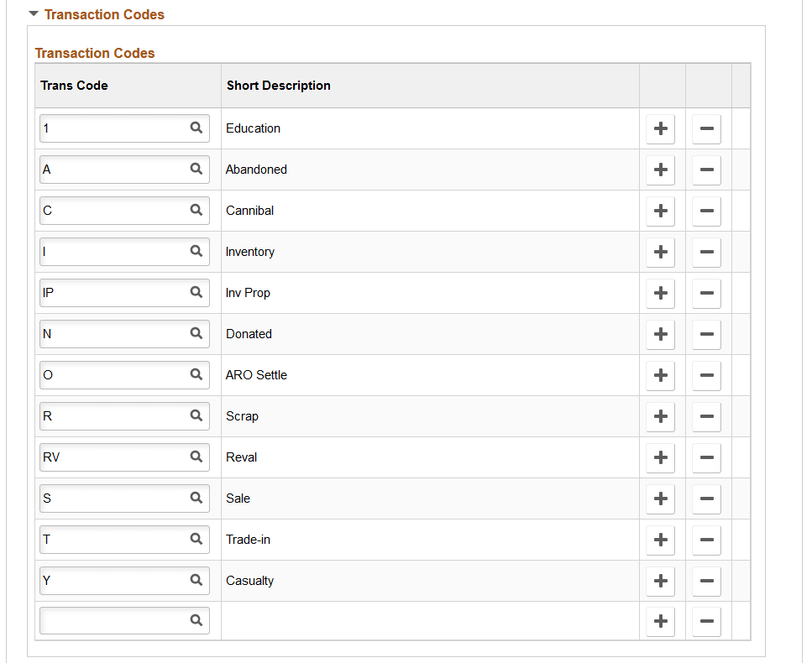Collapse the Transaction Codes section

(x=32, y=13)
